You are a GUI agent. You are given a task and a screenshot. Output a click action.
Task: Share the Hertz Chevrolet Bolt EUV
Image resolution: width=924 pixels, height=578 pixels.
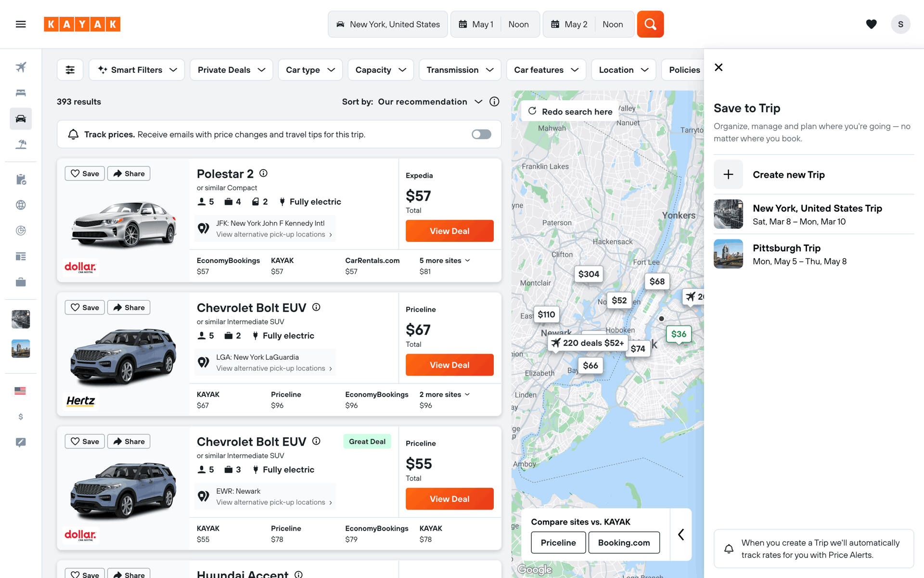[x=128, y=307]
